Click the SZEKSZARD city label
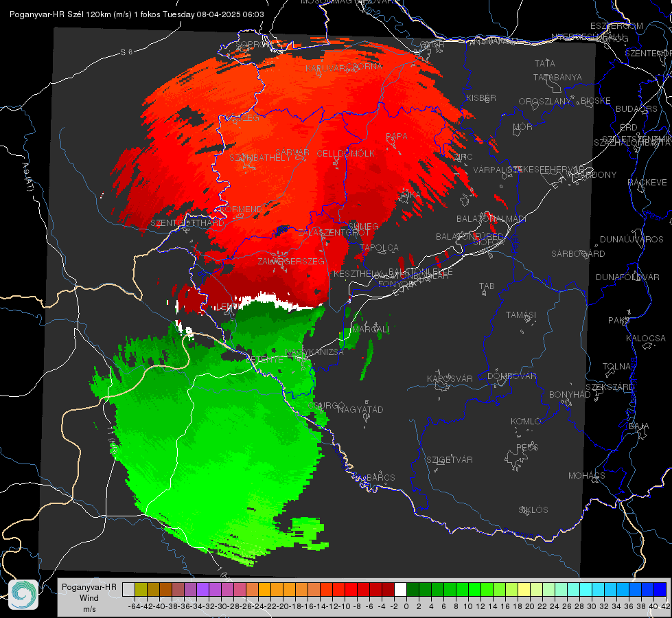 (610, 387)
